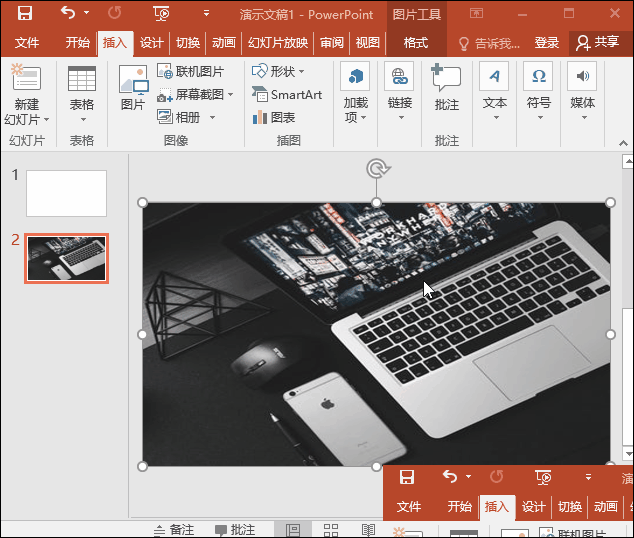This screenshot has width=634, height=538.
Task: Open the Screenshot (屏幕截图) dropdown
Action: (x=197, y=95)
